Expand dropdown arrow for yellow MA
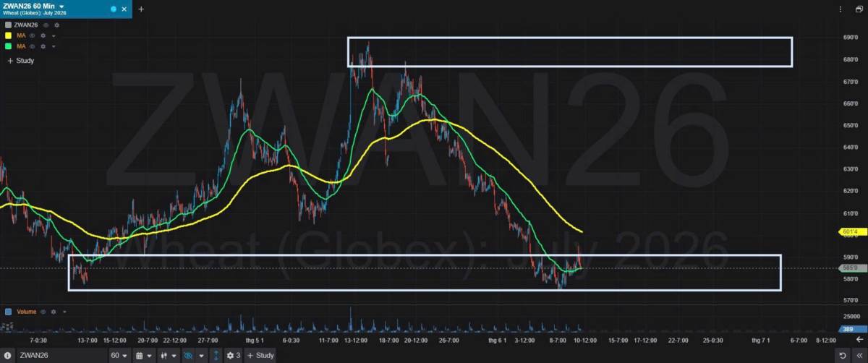Screen dimensions: 868x363 [54, 35]
